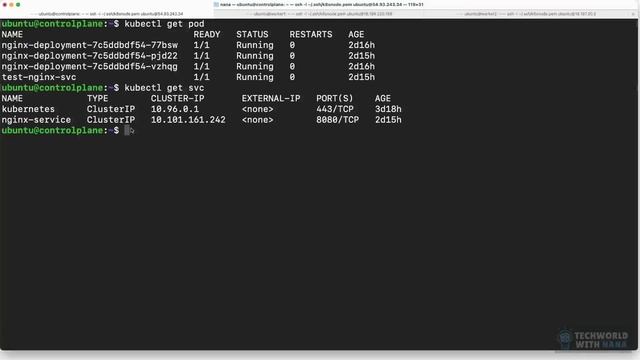Click the 8080/TCP port value
This screenshot has width=640, height=360.
338,120
